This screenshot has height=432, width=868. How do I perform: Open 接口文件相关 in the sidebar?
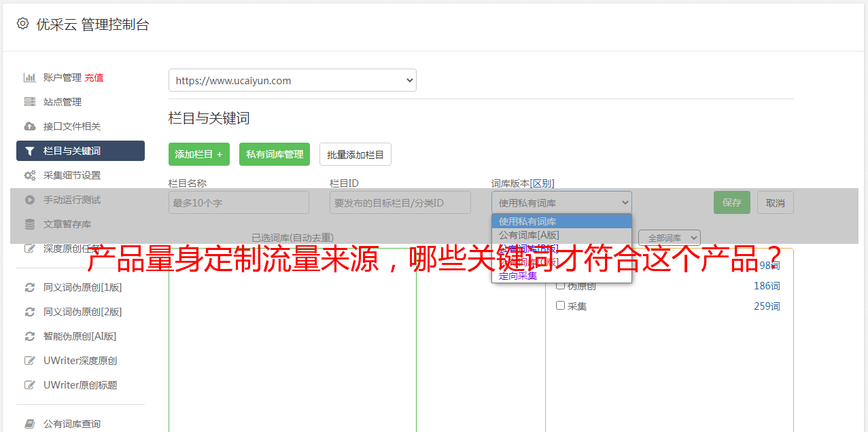[x=72, y=126]
